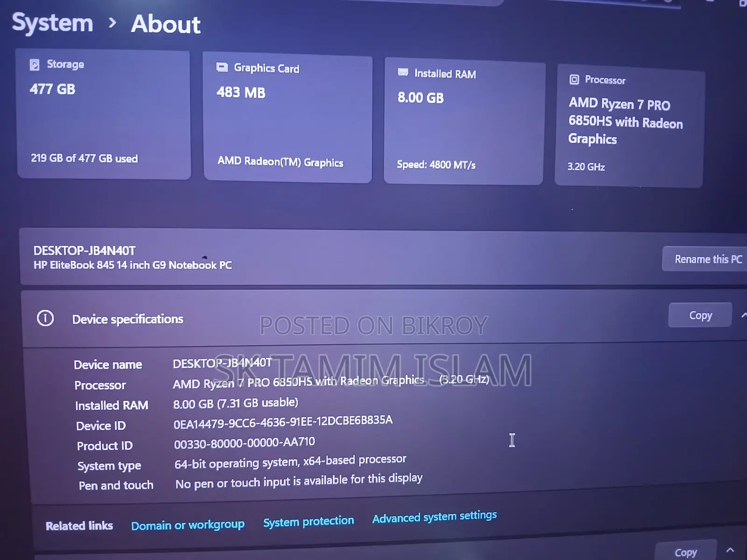The width and height of the screenshot is (747, 560).
Task: Select the 'Related links' label
Action: tap(79, 526)
